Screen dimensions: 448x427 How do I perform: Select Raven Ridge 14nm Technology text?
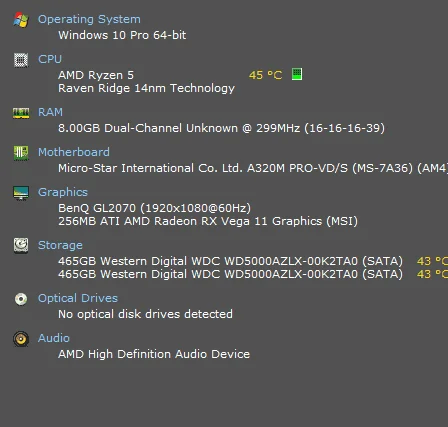(146, 88)
